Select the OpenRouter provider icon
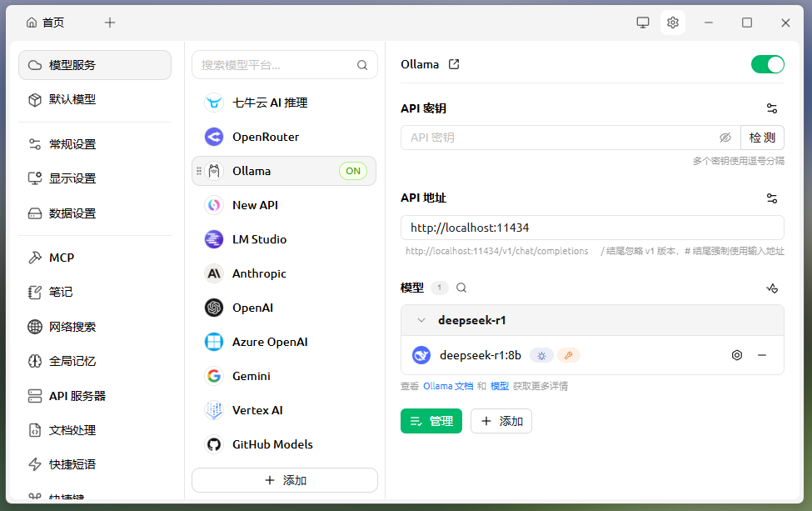Image resolution: width=812 pixels, height=511 pixels. (214, 137)
